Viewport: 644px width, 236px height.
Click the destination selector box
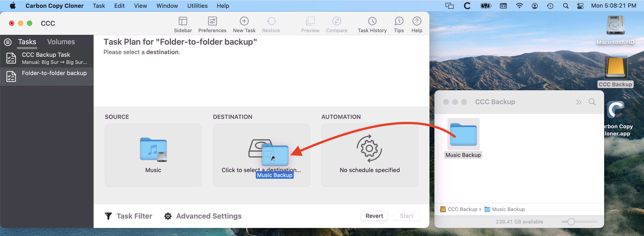point(261,155)
